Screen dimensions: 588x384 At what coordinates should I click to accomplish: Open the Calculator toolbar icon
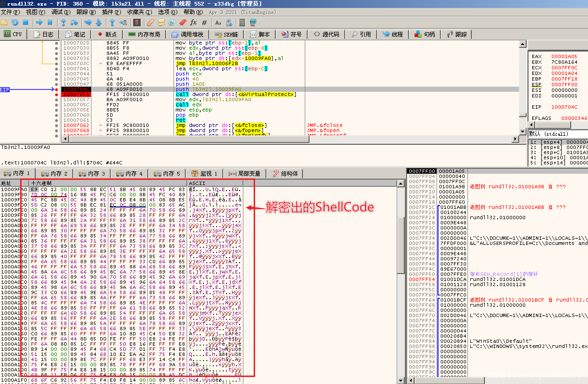pyautogui.click(x=242, y=22)
